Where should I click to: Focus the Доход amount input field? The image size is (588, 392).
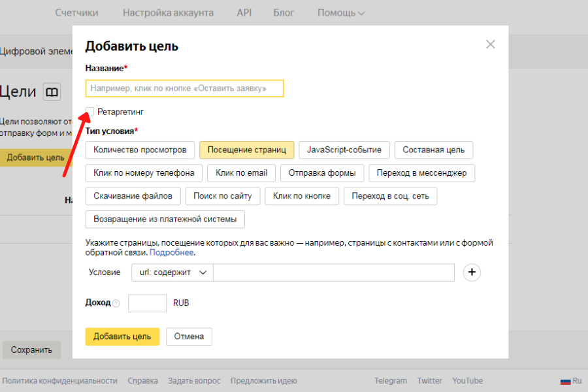(147, 303)
